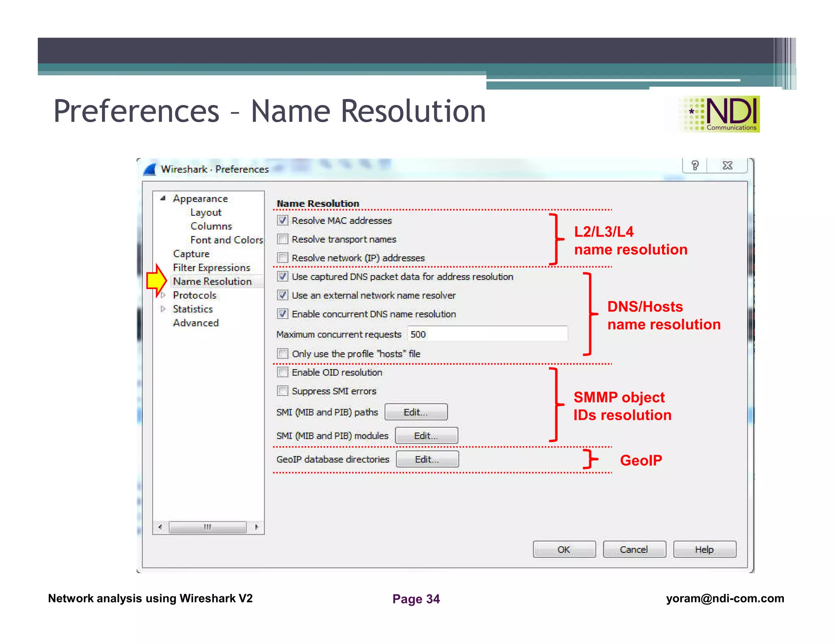Click the tree scrollbar left arrow
This screenshot has height=644, width=834.
click(x=160, y=527)
